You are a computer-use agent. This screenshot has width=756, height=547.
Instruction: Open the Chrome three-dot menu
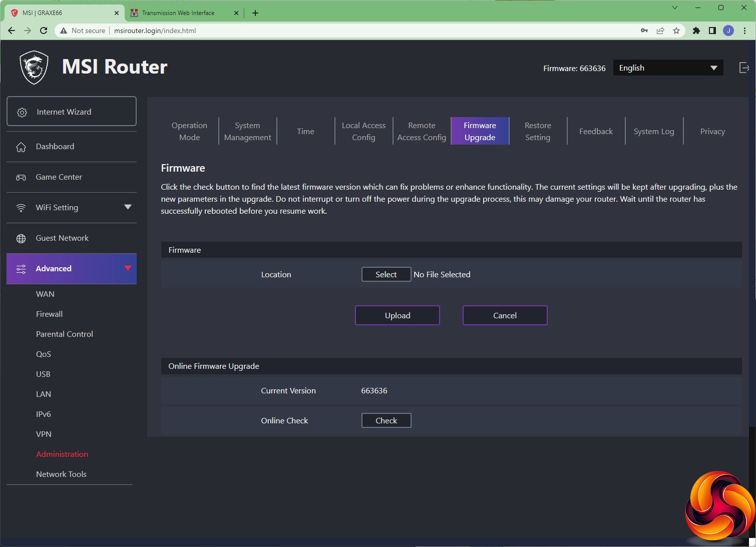pyautogui.click(x=744, y=31)
